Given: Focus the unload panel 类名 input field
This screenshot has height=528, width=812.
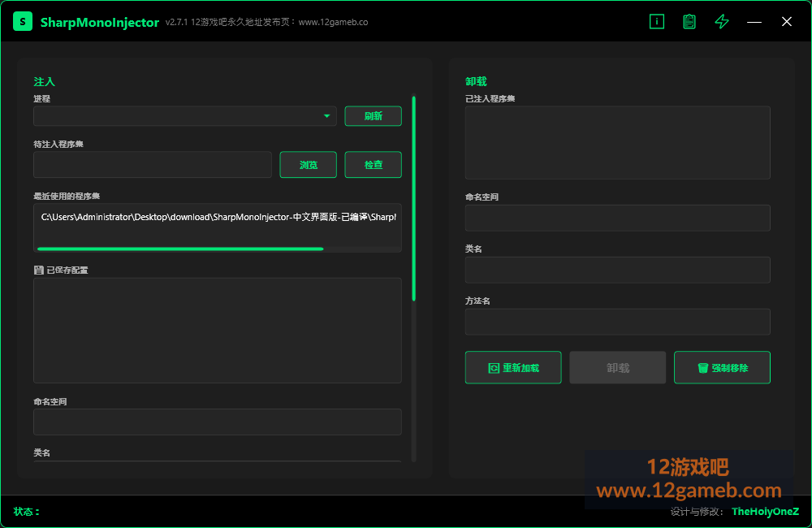Looking at the screenshot, I should (617, 270).
